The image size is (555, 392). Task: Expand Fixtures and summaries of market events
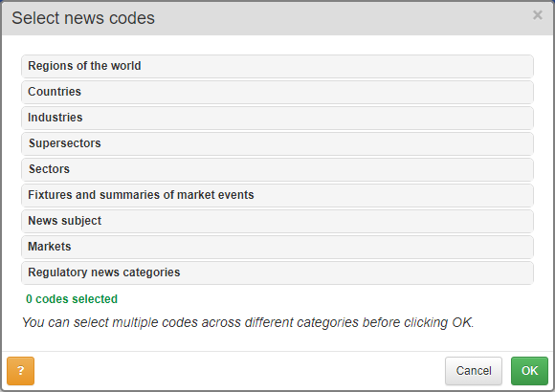277,195
